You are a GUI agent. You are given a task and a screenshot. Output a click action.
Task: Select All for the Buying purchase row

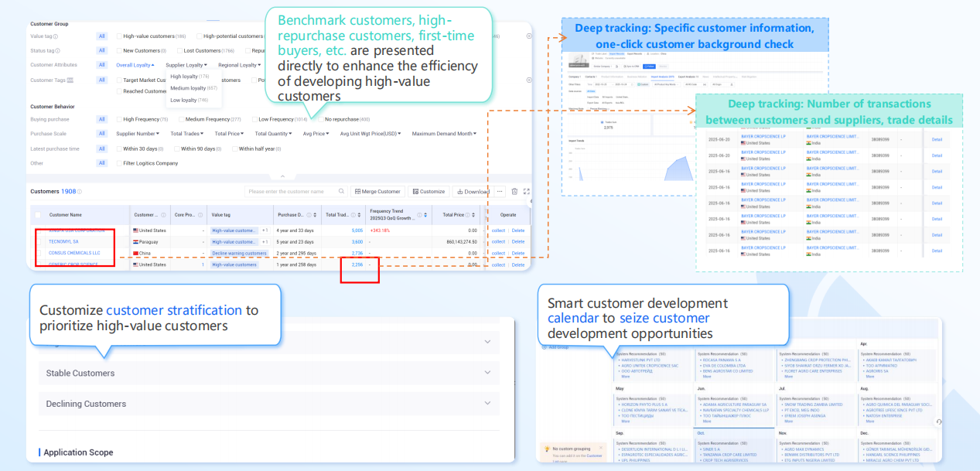101,119
